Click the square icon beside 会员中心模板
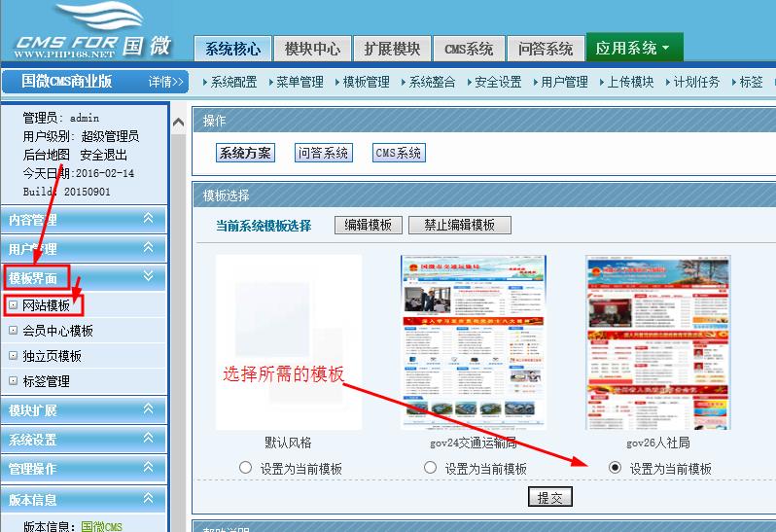Screen dimensions: 776x532 (13, 331)
